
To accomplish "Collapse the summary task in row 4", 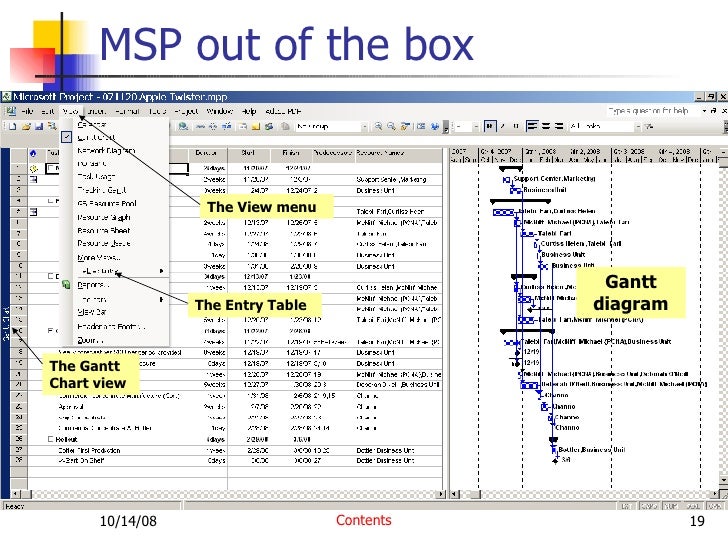I will (51, 201).
